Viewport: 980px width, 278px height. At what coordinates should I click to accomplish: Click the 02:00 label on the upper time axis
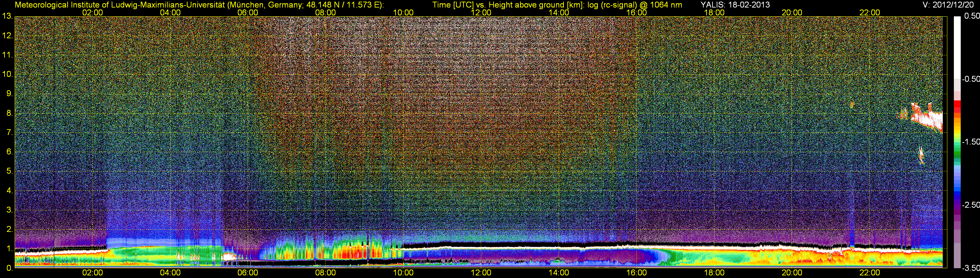(92, 12)
